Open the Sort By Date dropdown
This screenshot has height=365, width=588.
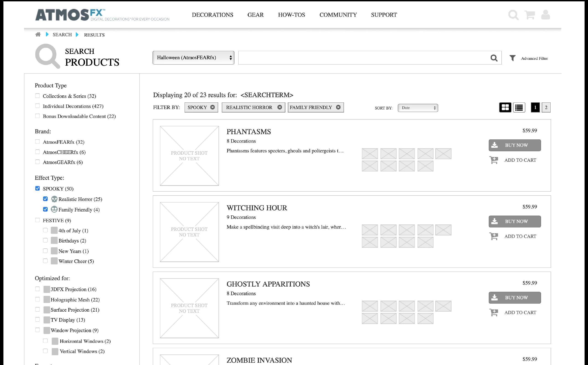click(x=418, y=108)
